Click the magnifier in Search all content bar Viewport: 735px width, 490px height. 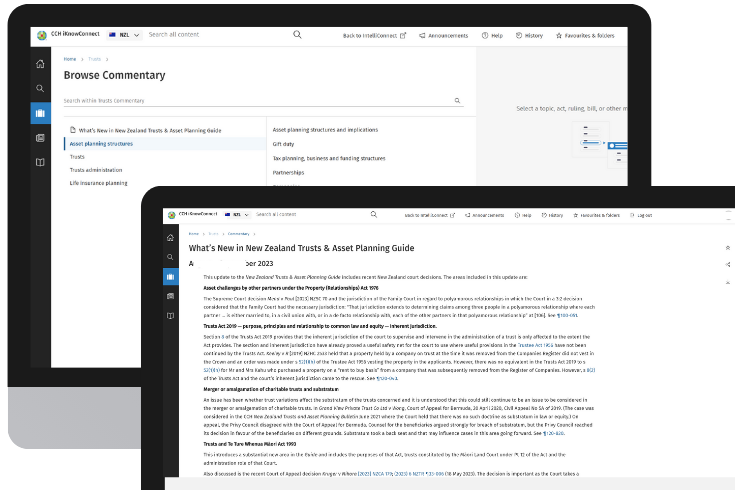297,35
